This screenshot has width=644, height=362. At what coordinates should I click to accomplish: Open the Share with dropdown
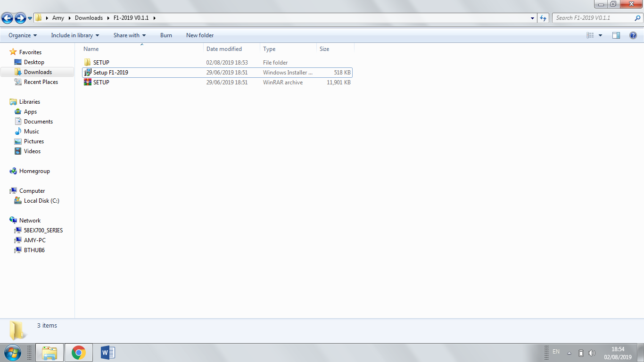[x=130, y=35]
